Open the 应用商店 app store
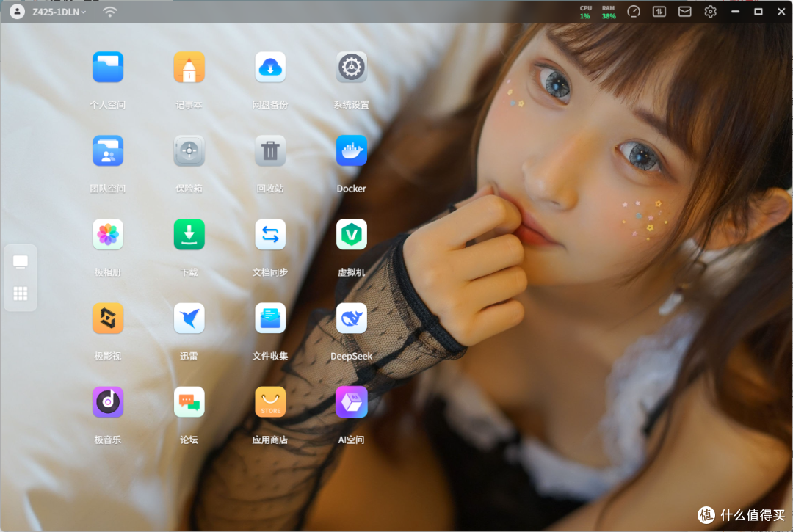 (x=270, y=403)
